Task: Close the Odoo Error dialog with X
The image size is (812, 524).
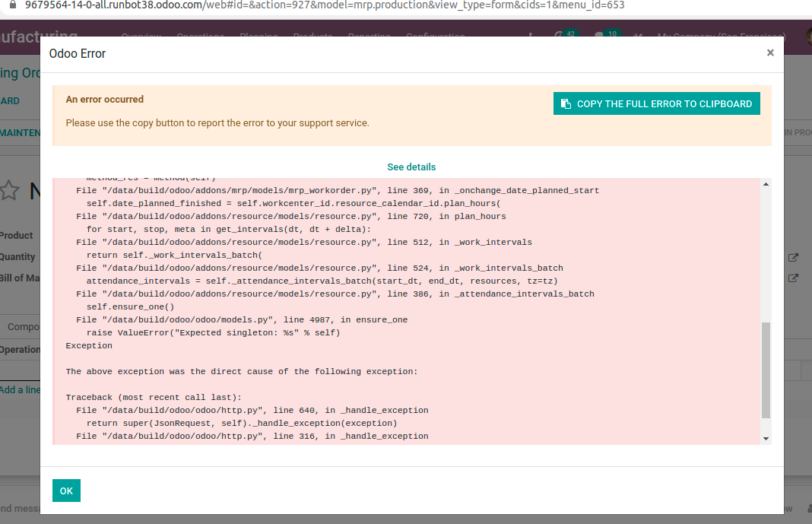Action: [x=770, y=52]
